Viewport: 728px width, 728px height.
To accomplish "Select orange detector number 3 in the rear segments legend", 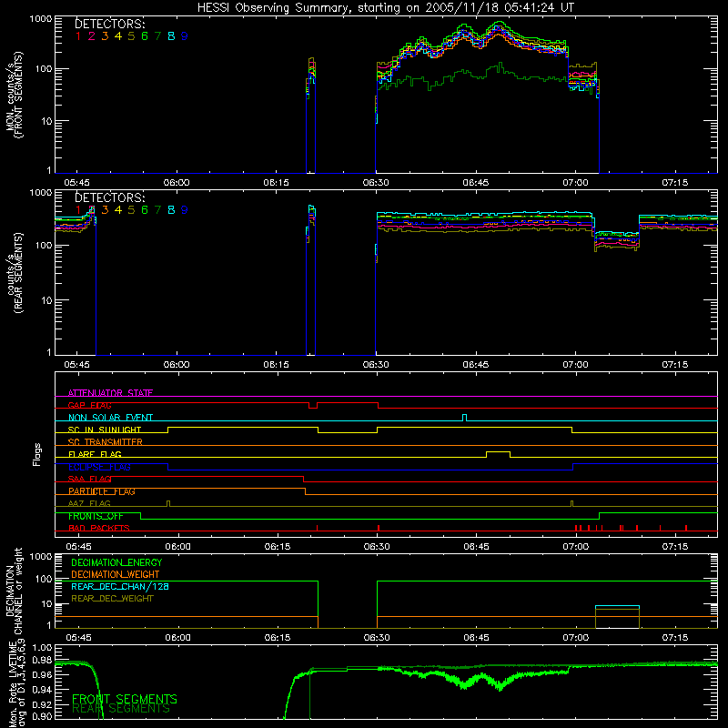I will (x=105, y=210).
